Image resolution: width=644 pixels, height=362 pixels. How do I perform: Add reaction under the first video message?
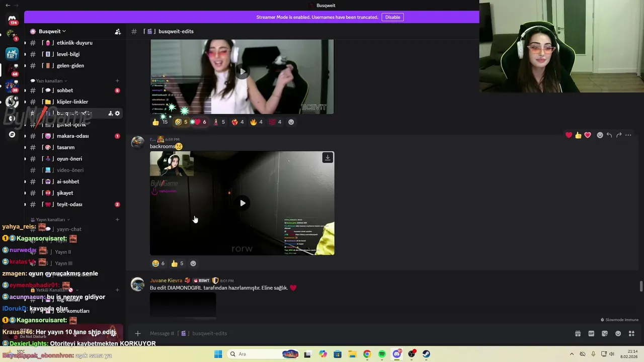[x=291, y=122]
